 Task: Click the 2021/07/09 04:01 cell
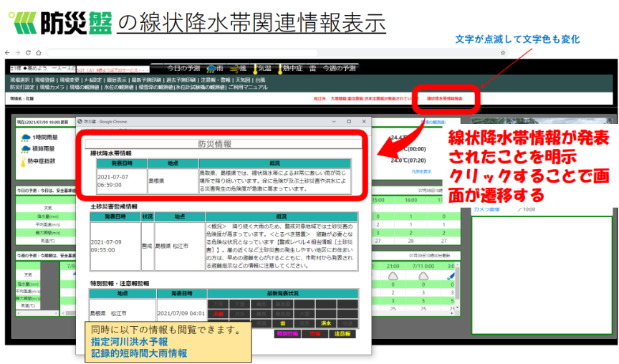point(181,313)
